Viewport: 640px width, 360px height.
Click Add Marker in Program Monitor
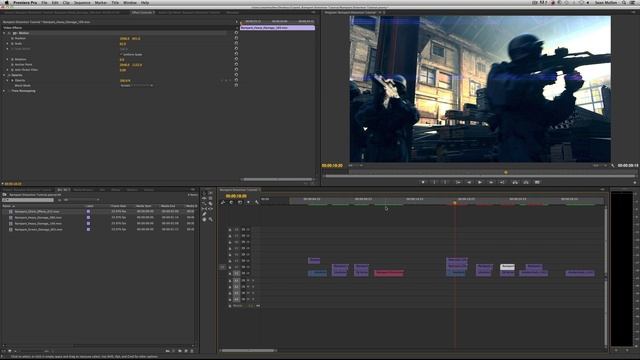click(423, 182)
